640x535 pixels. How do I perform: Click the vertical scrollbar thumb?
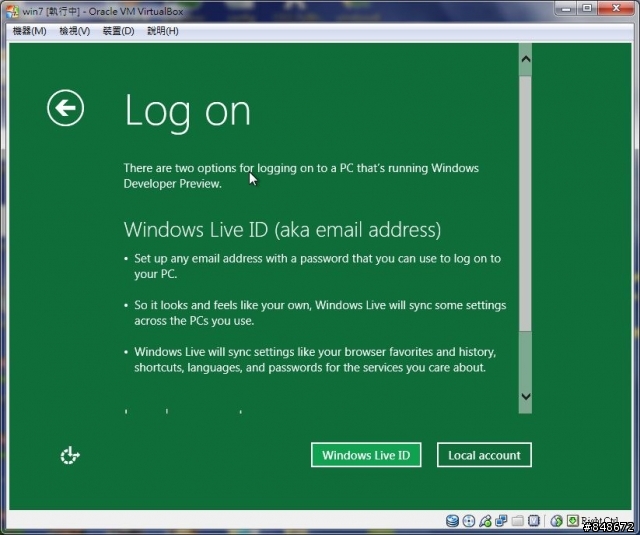[x=526, y=203]
